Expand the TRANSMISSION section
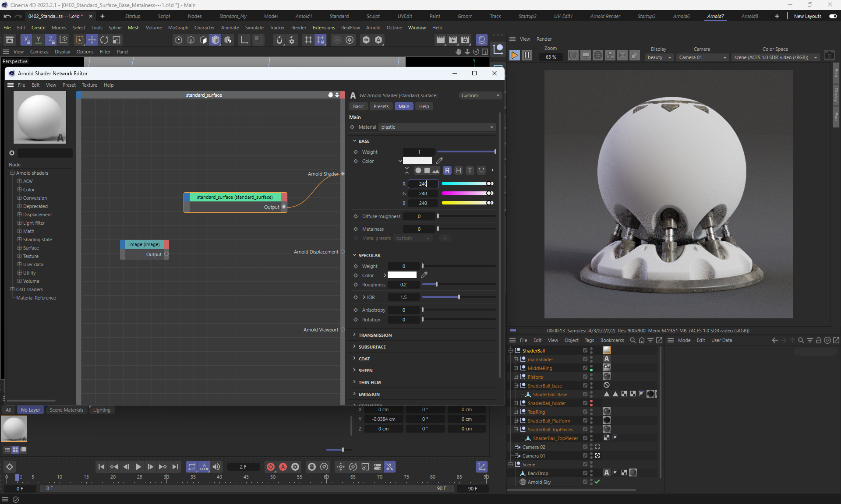Screen dimensions: 841x504 click(x=375, y=335)
